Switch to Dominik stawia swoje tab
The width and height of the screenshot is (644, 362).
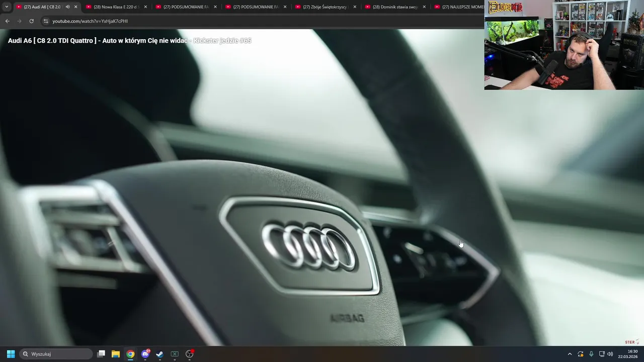coord(395,7)
